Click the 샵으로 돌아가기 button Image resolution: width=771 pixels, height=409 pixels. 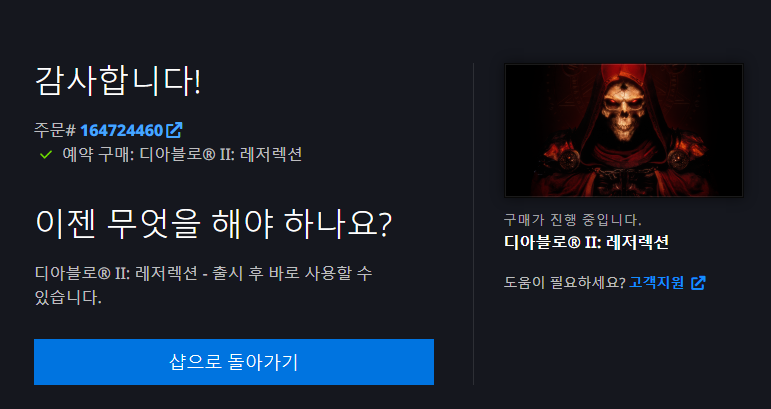pyautogui.click(x=234, y=362)
